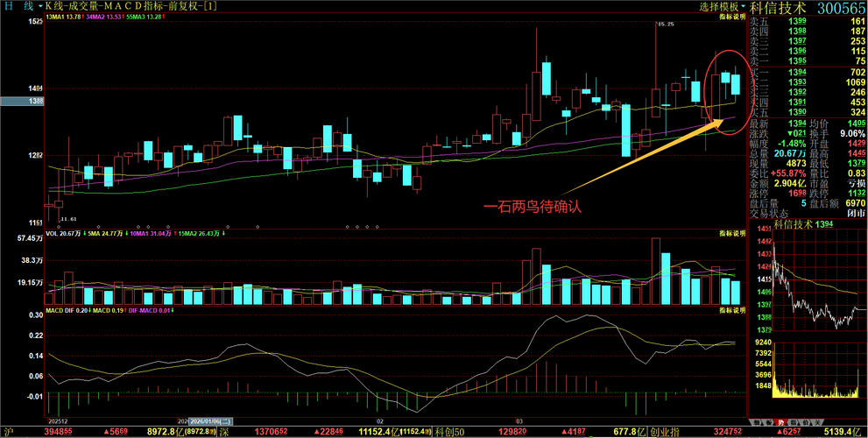Click the 买五 bid price 1390 row
Viewport: 868px width, 438px height.
pyautogui.click(x=808, y=112)
